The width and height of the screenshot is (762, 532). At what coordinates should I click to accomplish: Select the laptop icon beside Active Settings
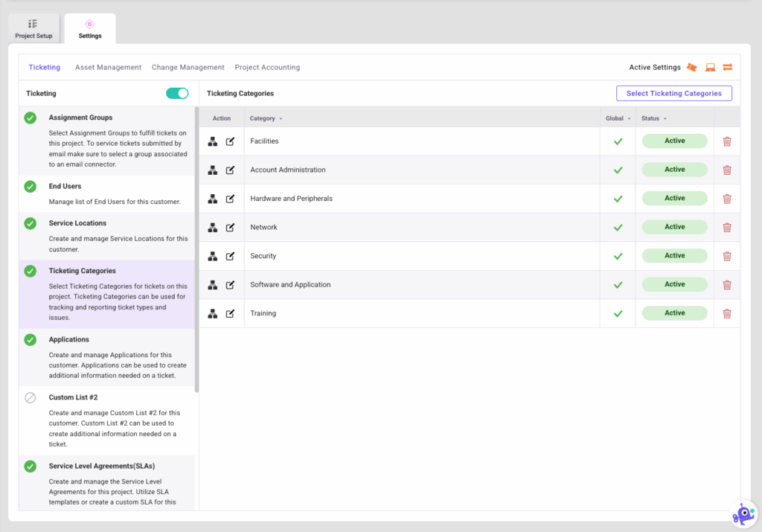coord(710,67)
